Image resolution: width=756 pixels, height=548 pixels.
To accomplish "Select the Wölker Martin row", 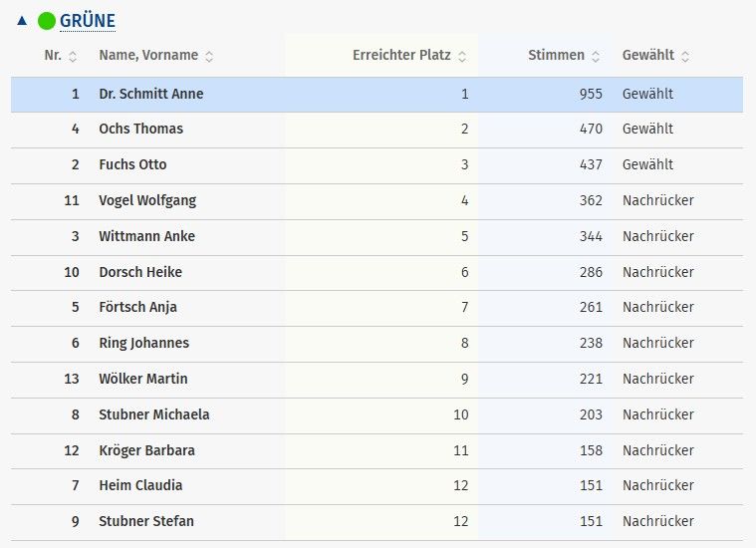I will (x=143, y=379).
